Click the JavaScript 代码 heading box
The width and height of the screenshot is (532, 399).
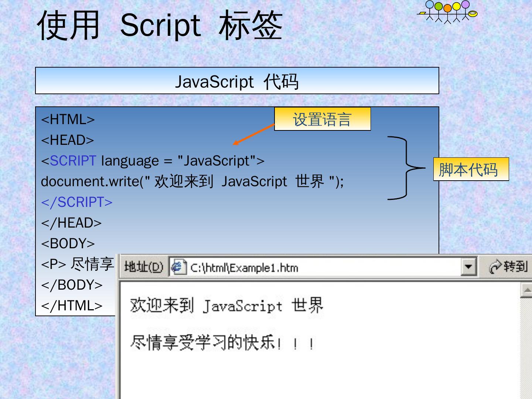coord(237,81)
